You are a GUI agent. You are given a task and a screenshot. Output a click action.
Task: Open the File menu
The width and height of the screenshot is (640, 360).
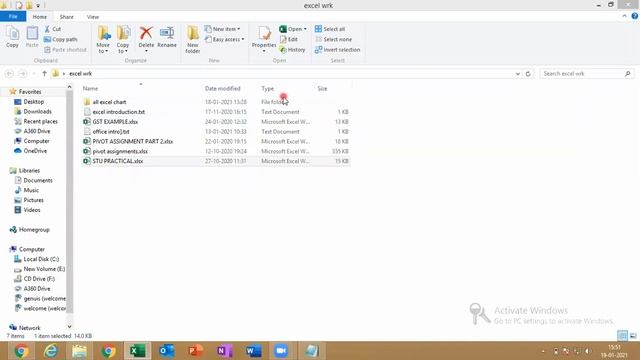point(13,16)
